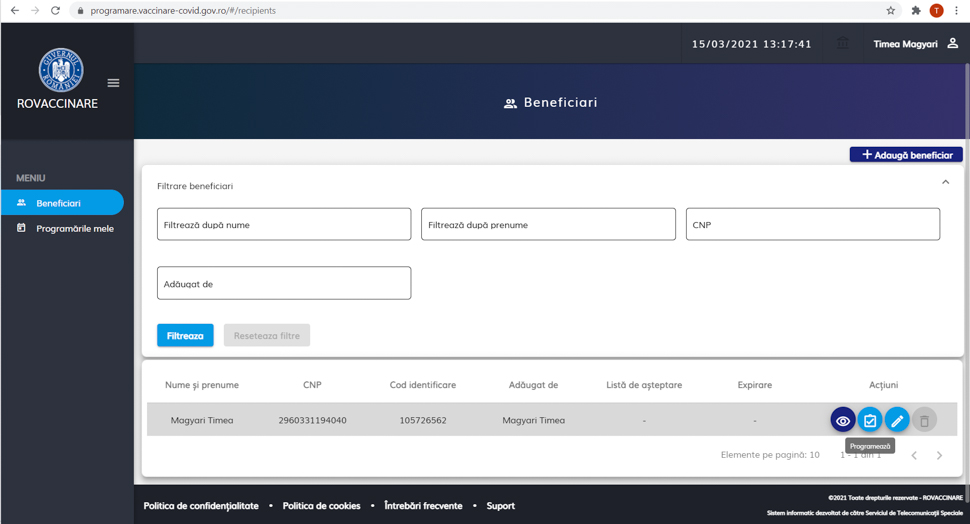This screenshot has width=970, height=524.
Task: Focus the CNP filter input field
Action: pos(812,225)
